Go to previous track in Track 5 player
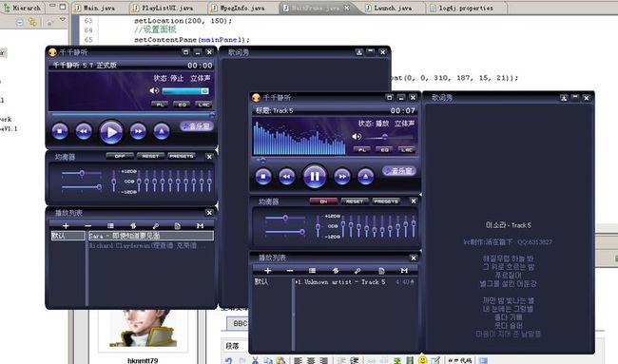Screen dimensions: 618x364 coord(286,177)
